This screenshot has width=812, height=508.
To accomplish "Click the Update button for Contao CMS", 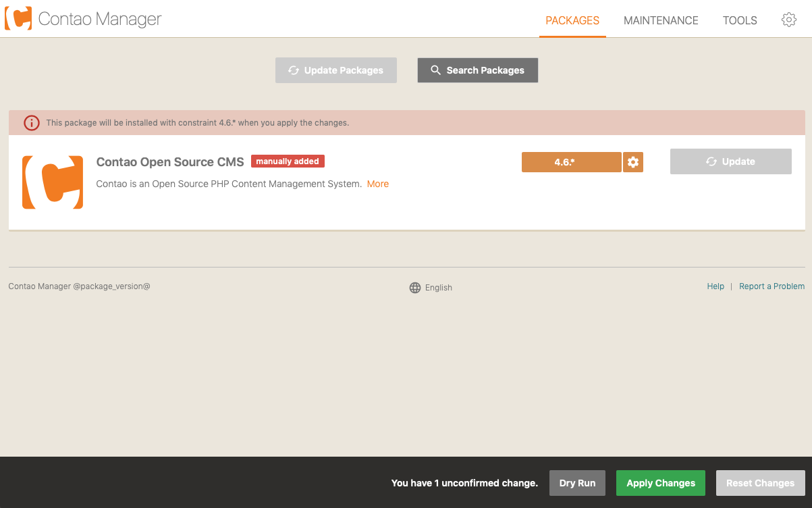I will click(x=731, y=161).
